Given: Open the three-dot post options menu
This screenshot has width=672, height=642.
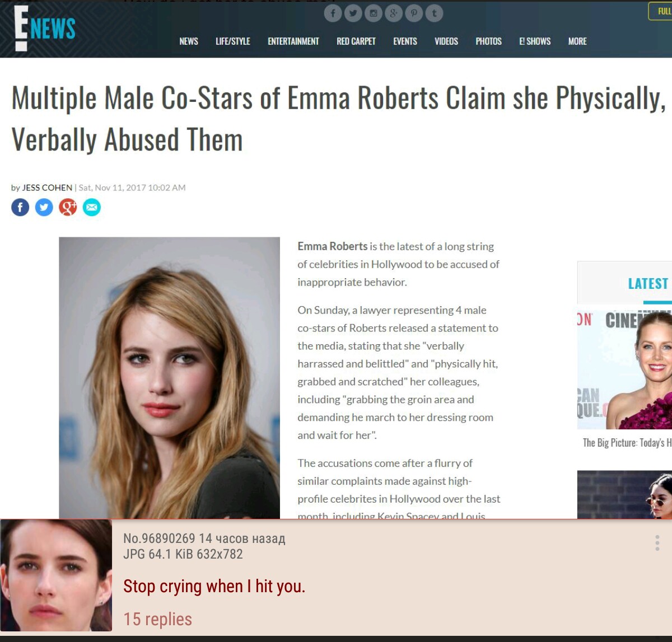Looking at the screenshot, I should (657, 543).
